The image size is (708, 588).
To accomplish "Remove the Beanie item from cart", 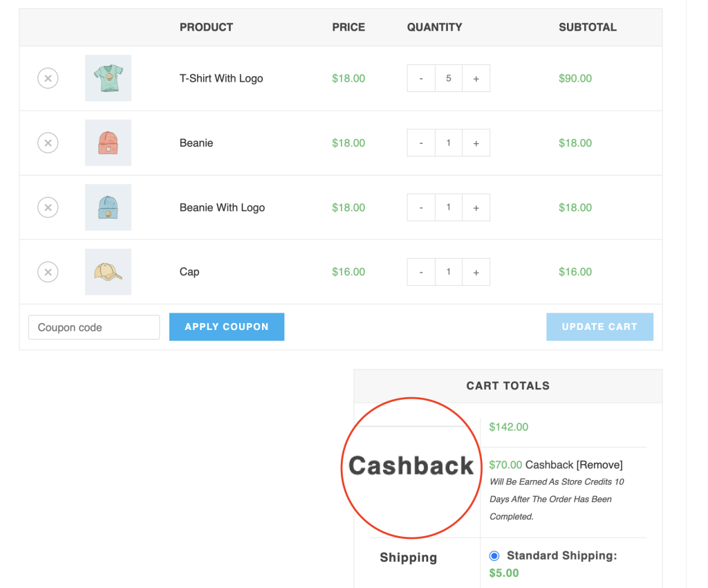I will (x=48, y=143).
